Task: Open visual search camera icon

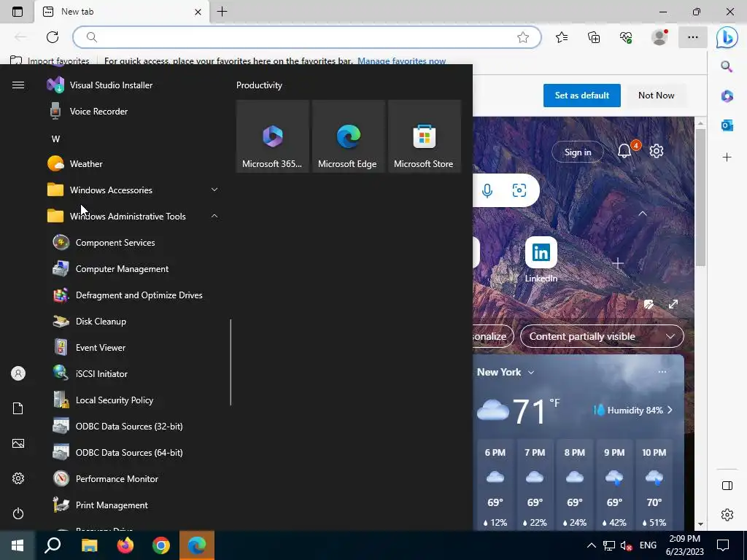Action: point(519,190)
